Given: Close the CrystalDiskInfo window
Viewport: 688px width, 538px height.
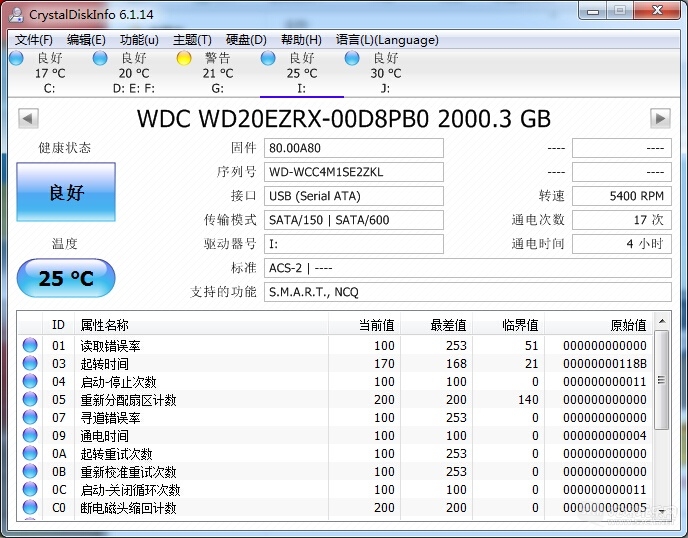Looking at the screenshot, I should [657, 11].
